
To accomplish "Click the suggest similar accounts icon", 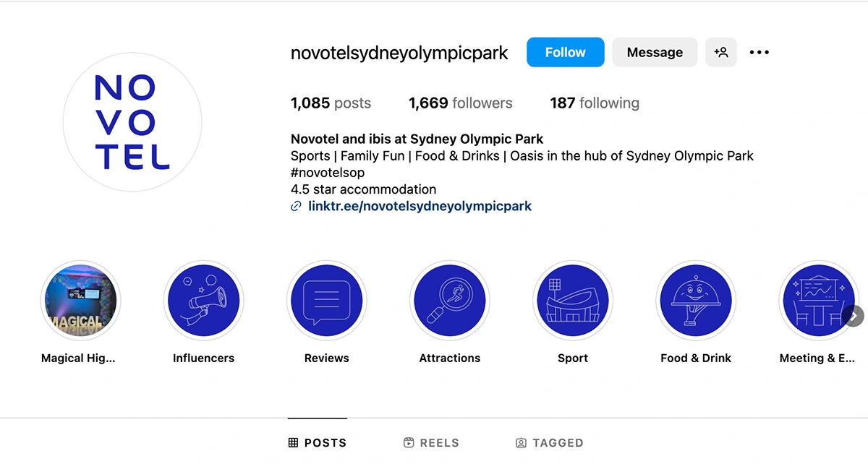I will pos(721,53).
